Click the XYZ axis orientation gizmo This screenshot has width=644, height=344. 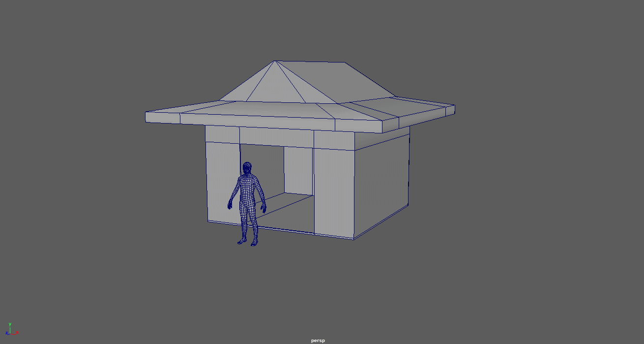(x=11, y=329)
